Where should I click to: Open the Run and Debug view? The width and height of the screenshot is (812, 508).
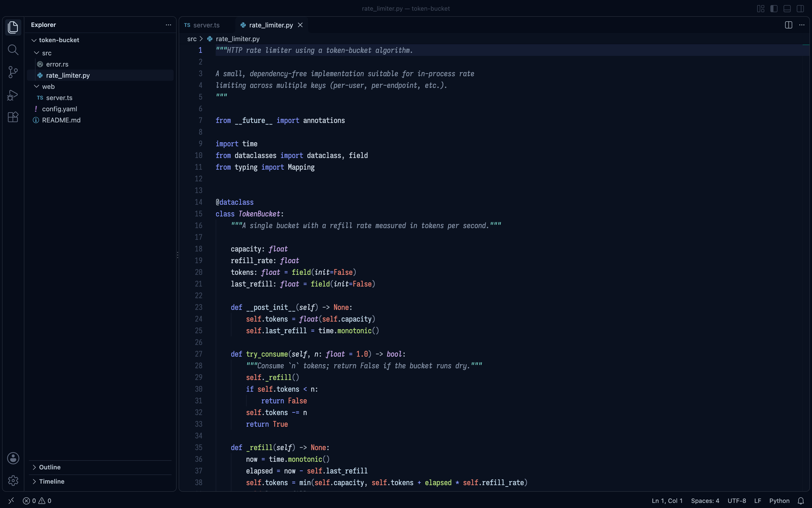click(x=13, y=95)
